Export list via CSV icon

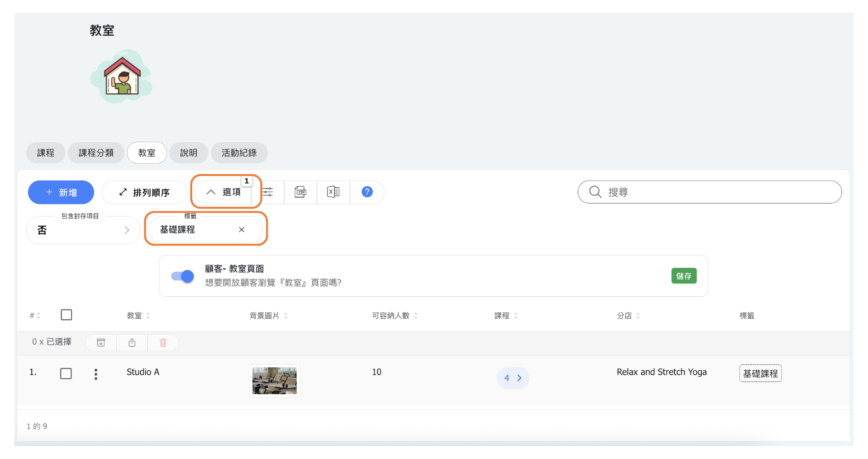(x=301, y=192)
